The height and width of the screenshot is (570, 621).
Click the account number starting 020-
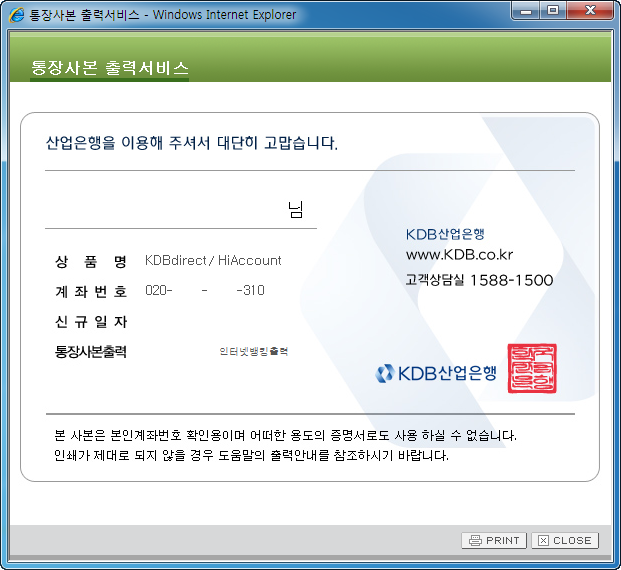[x=205, y=290]
